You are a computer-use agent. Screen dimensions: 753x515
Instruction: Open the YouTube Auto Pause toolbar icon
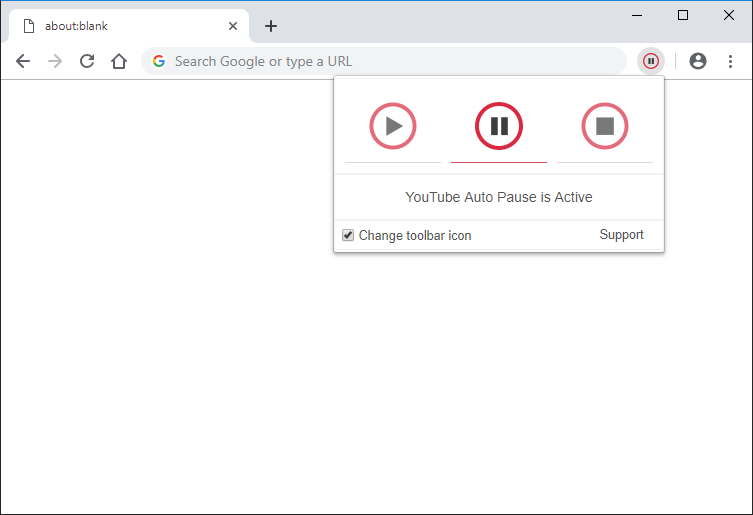click(x=651, y=61)
